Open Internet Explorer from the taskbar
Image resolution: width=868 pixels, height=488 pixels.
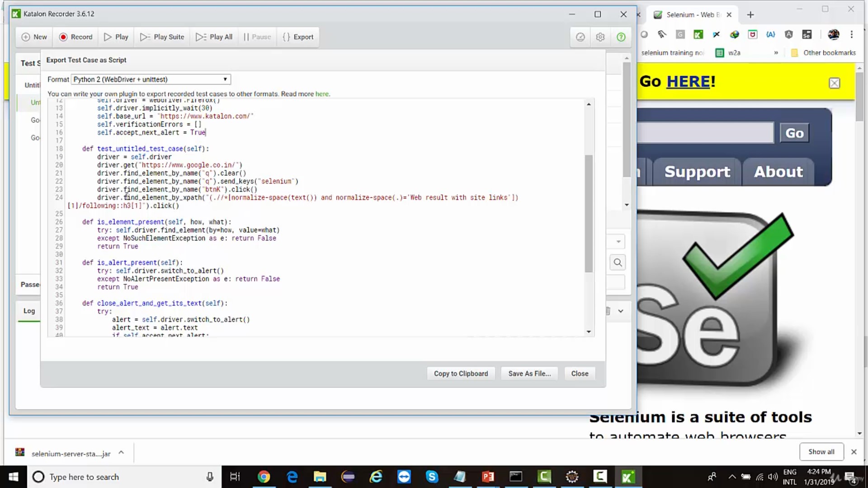coord(376,477)
